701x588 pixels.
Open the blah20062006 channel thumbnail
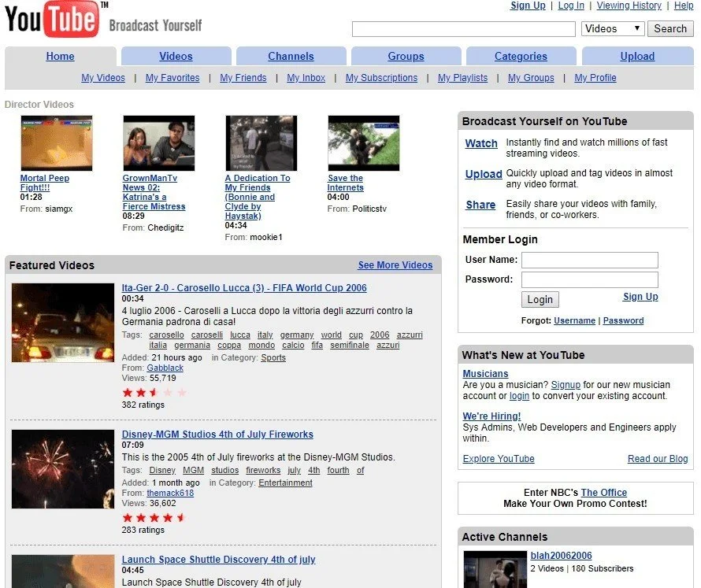coord(495,569)
